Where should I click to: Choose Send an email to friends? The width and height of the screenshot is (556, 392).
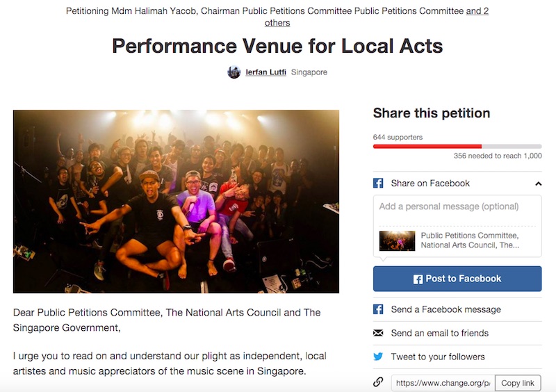click(439, 333)
